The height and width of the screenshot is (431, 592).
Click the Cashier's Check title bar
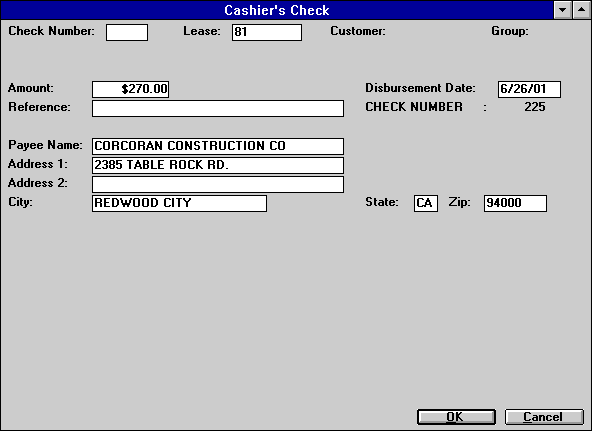[277, 10]
